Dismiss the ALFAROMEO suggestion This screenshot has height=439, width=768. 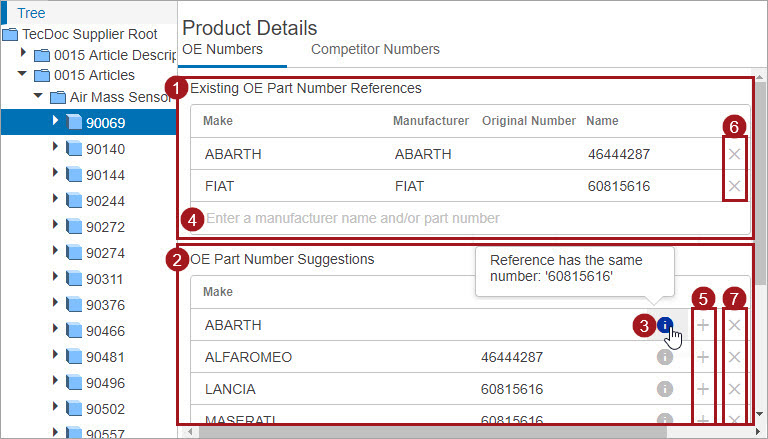point(734,357)
